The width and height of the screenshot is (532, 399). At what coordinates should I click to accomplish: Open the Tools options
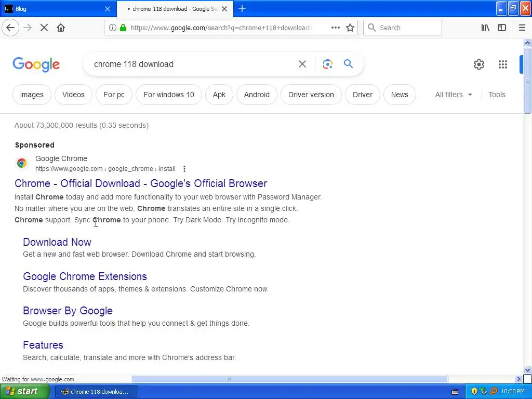point(497,95)
